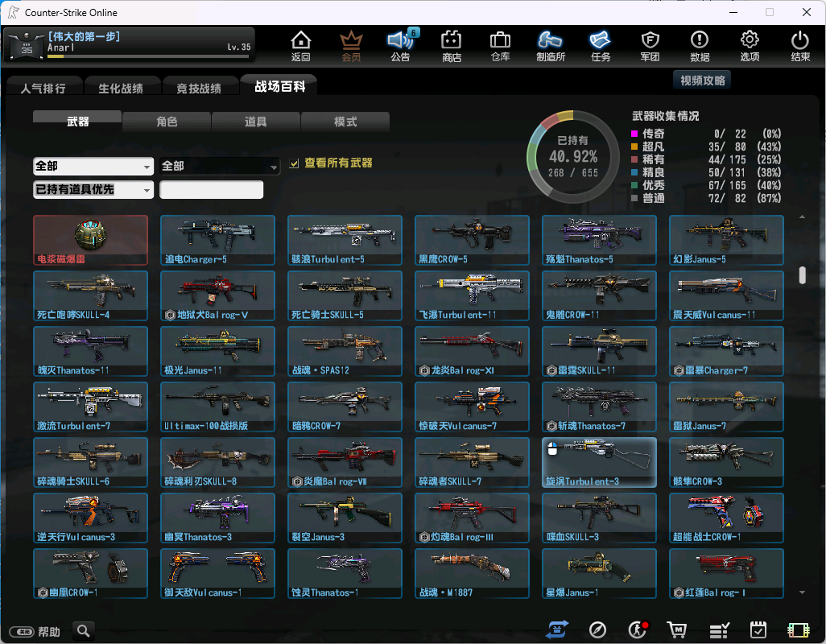The image size is (826, 644).
Task: Select the 电浆磁爆雷 weapon card
Action: click(91, 240)
